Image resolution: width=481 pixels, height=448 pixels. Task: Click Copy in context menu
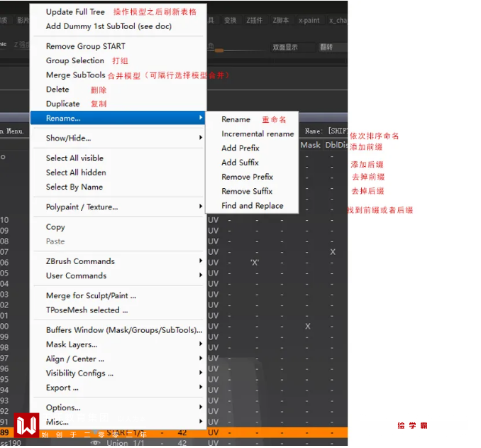[55, 227]
